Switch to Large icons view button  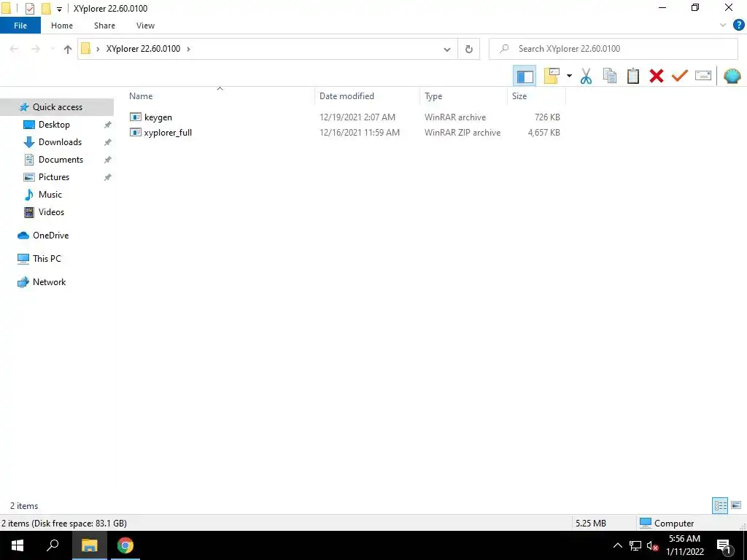tap(736, 505)
